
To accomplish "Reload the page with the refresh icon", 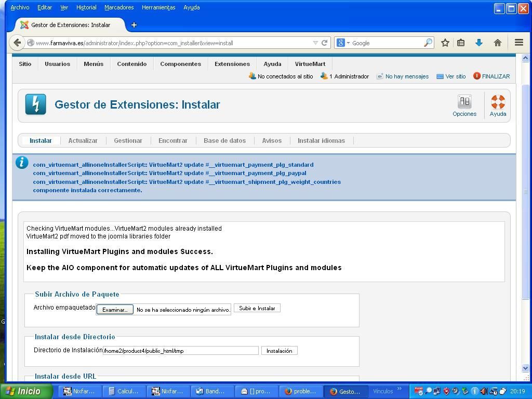I will [324, 43].
